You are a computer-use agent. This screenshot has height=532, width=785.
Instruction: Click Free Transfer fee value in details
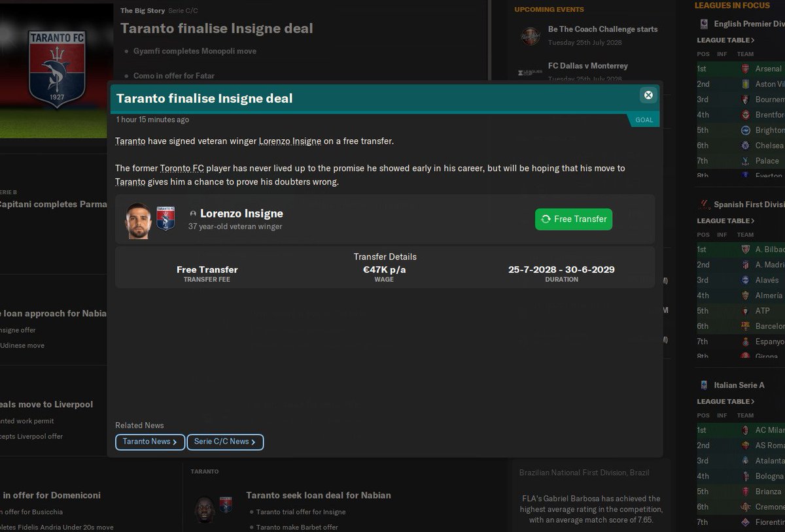point(207,269)
